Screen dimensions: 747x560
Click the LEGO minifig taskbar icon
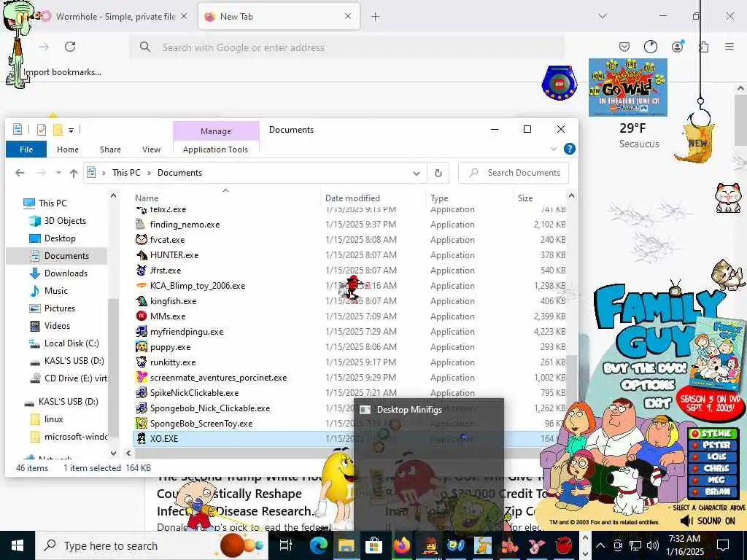[430, 545]
